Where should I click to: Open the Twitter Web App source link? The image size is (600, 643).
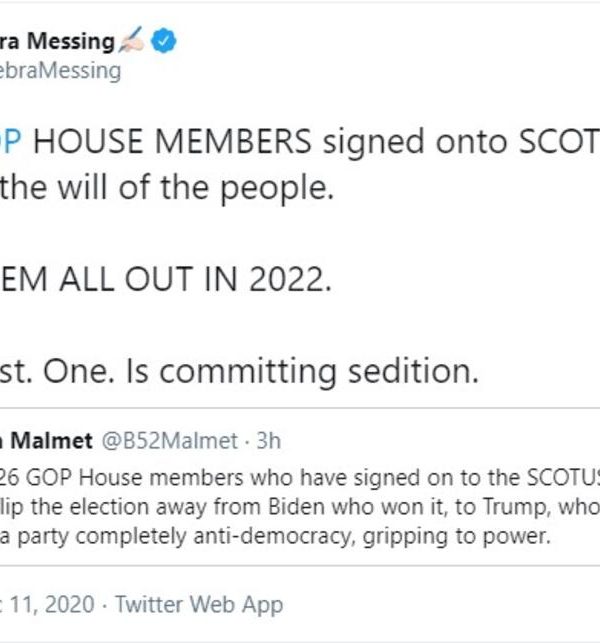coord(198,604)
